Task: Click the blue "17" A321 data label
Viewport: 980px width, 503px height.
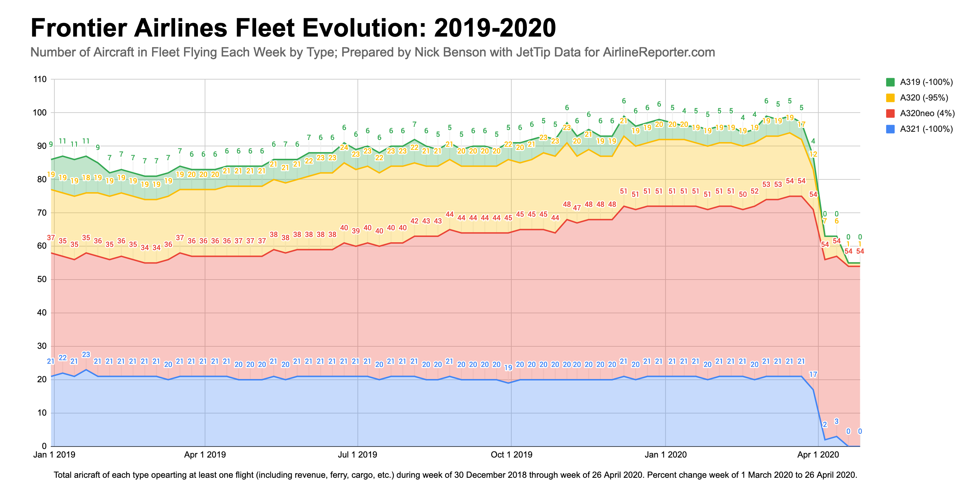Action: pyautogui.click(x=813, y=374)
